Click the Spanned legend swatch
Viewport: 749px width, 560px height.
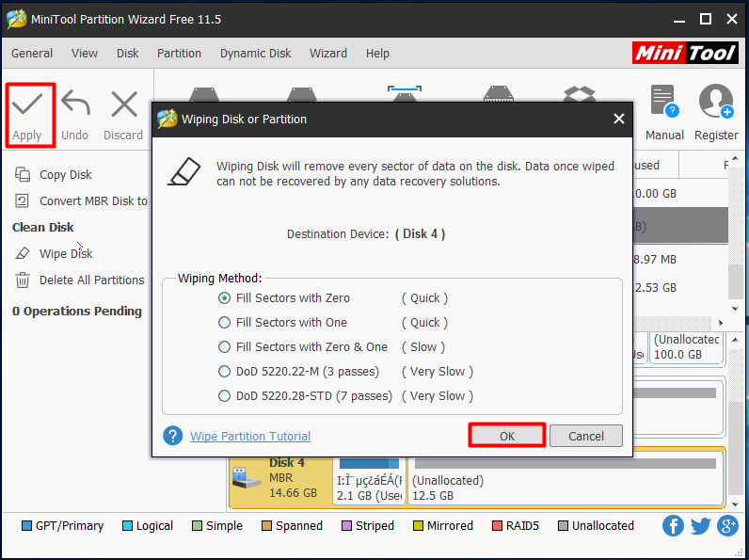[x=266, y=525]
